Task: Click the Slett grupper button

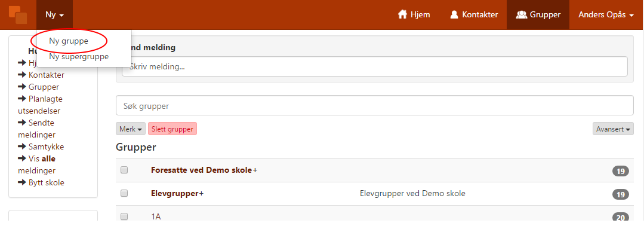Action: point(172,129)
